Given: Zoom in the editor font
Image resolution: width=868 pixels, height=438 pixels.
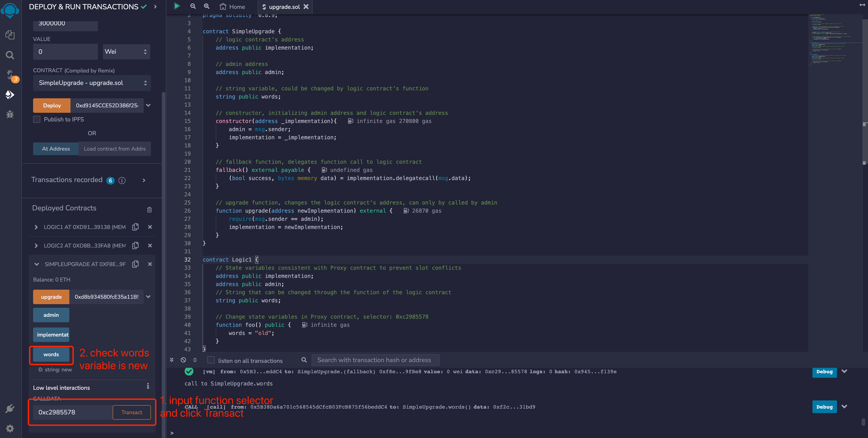Looking at the screenshot, I should [x=206, y=6].
